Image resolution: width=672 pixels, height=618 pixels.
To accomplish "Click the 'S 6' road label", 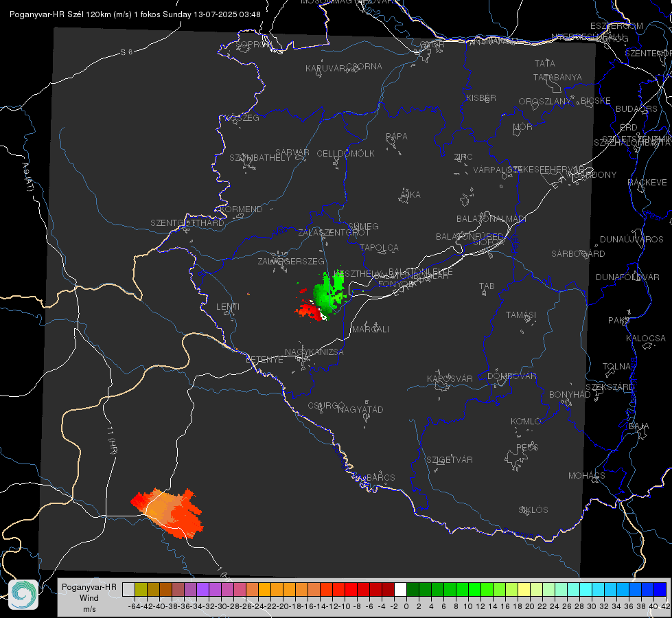I will tap(126, 52).
